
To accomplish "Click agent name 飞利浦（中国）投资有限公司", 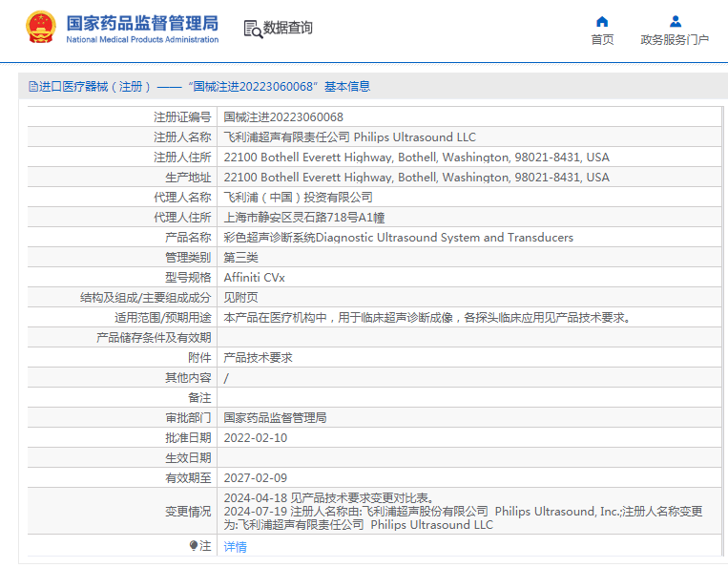I will (298, 197).
